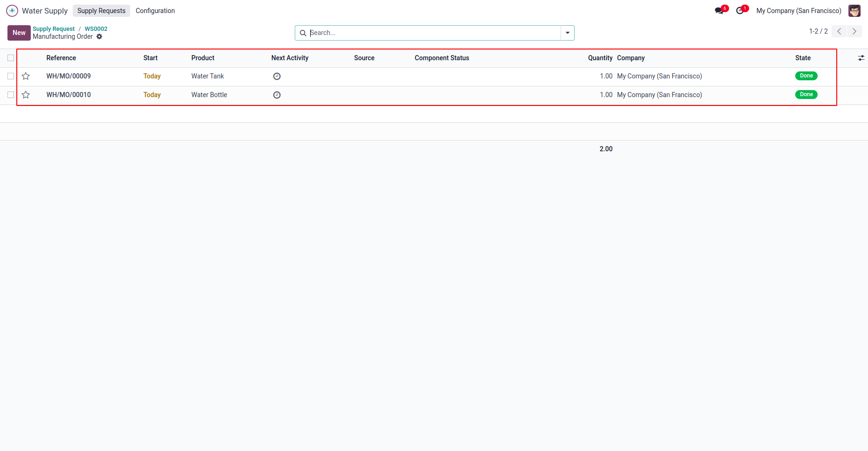868x451 pixels.
Task: Sort by State column header
Action: [803, 58]
